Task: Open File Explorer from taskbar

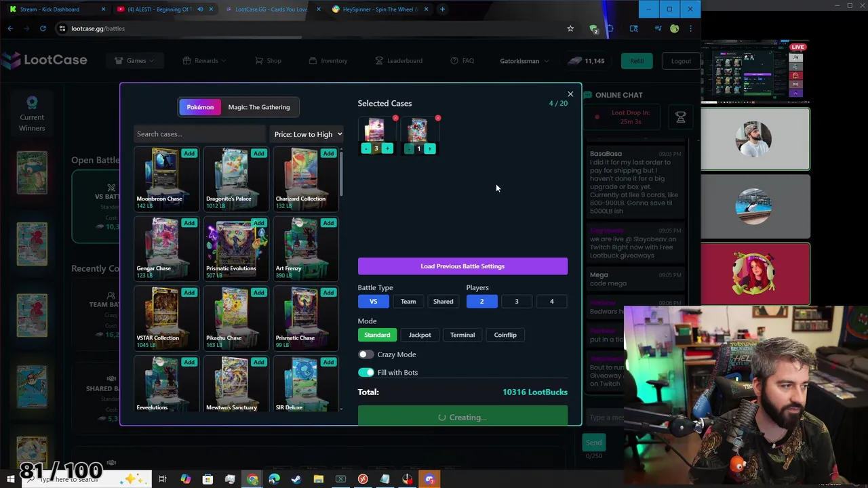Action: tap(319, 479)
